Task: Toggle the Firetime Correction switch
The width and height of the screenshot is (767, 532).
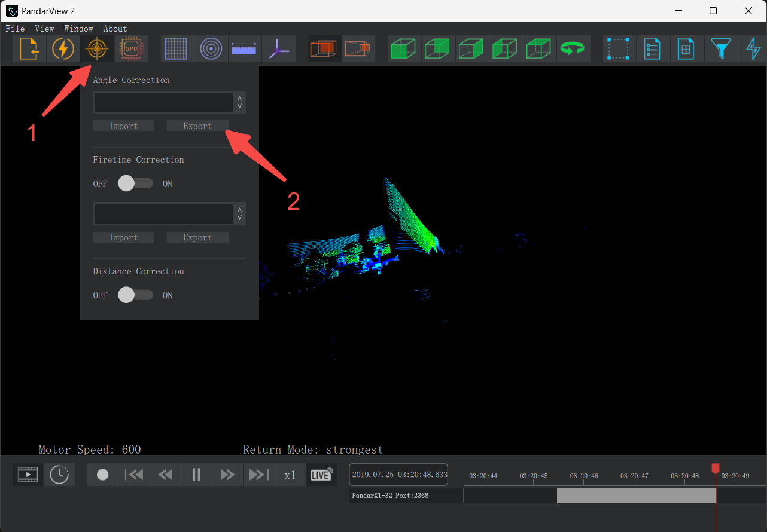Action: [135, 184]
